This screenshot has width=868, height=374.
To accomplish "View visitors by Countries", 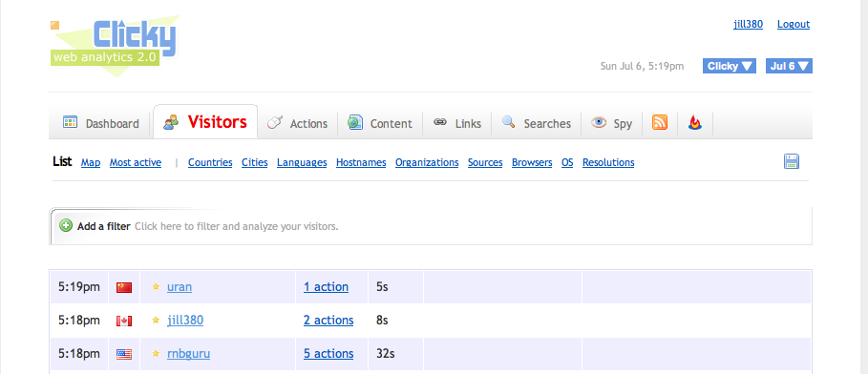I will point(210,162).
